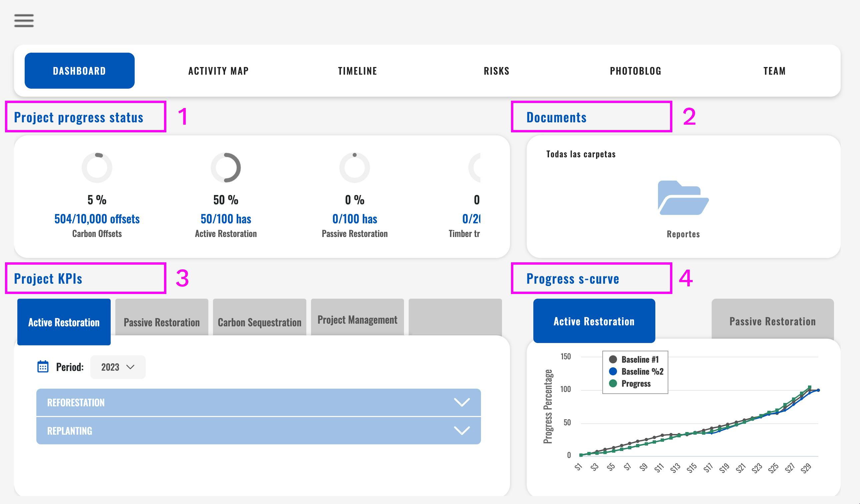Click the 50/100 has link
This screenshot has width=860, height=504.
coord(226,219)
